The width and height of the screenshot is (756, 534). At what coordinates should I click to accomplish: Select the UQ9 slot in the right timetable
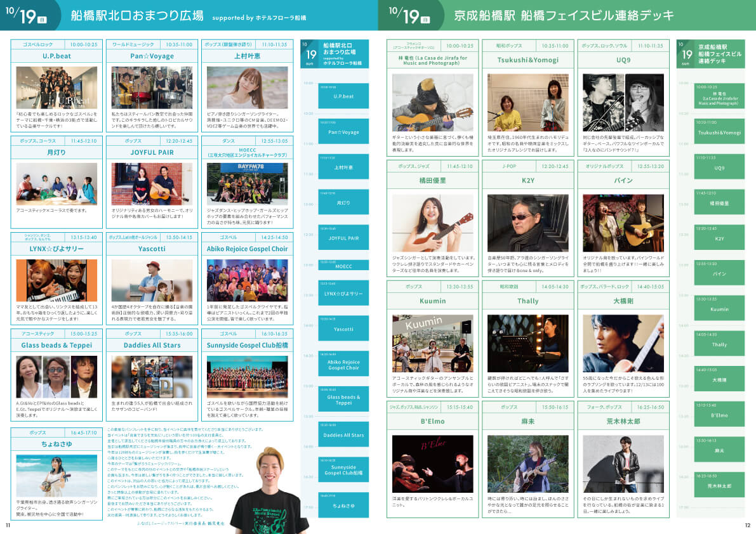(719, 168)
